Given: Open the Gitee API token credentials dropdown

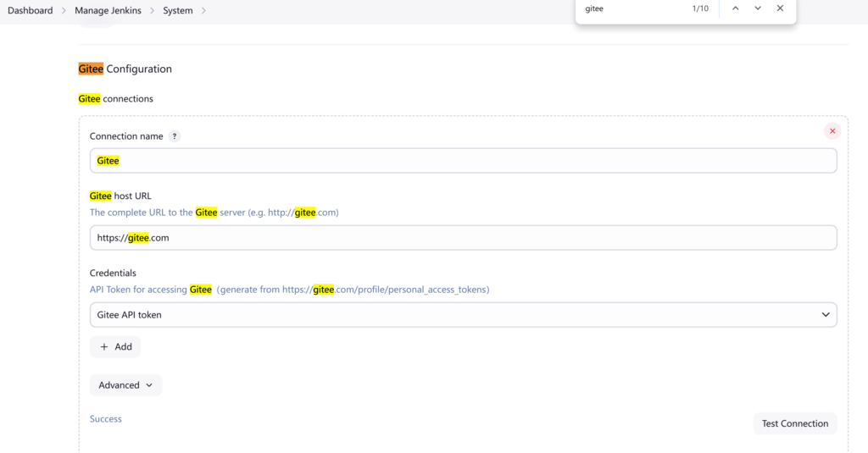Looking at the screenshot, I should click(464, 315).
